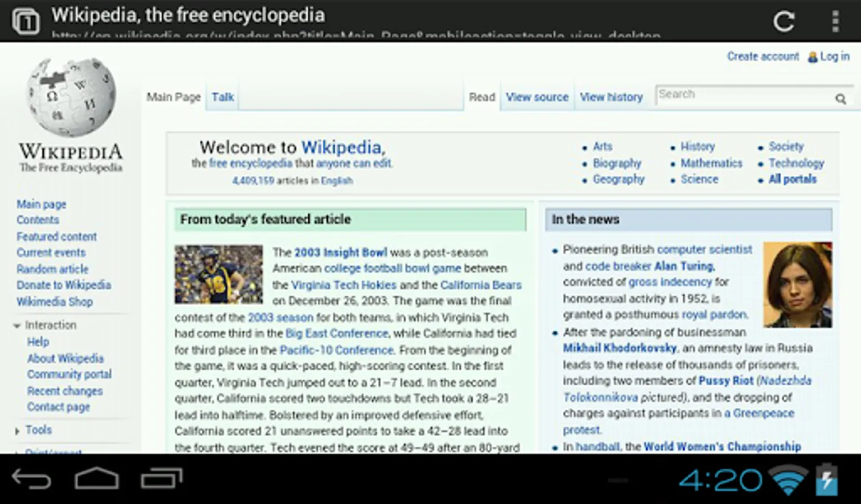861x504 pixels.
Task: Open World Women's Championship link
Action: pyautogui.click(x=723, y=447)
